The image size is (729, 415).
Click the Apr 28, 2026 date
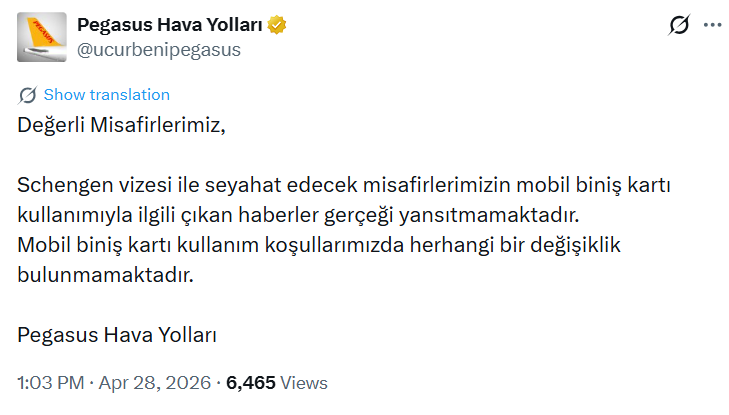click(x=156, y=383)
